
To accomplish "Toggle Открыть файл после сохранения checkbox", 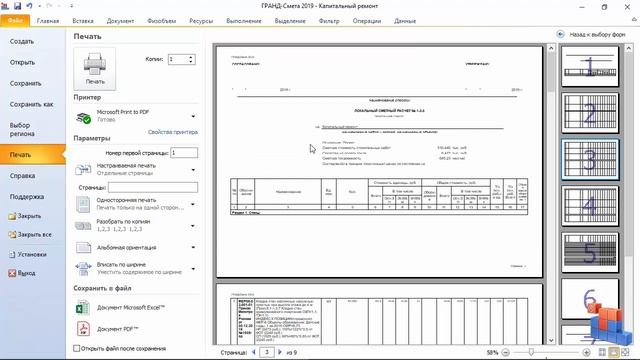I will point(76,348).
